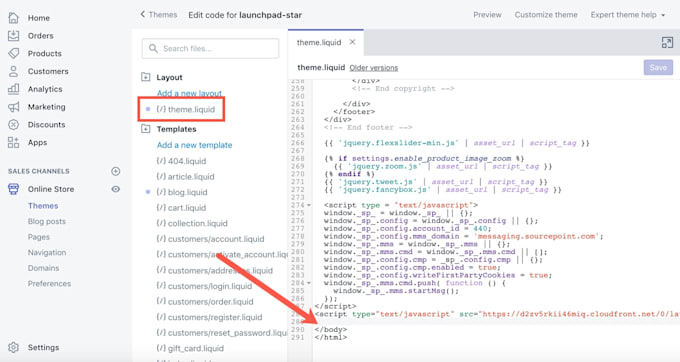
Task: Select Online Store storefront icon
Action: 13,189
